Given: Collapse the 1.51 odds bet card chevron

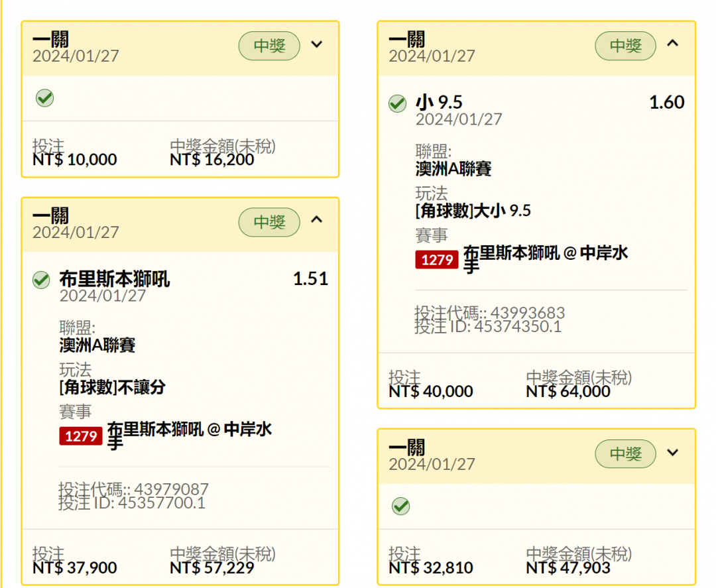Looking at the screenshot, I should 316,219.
